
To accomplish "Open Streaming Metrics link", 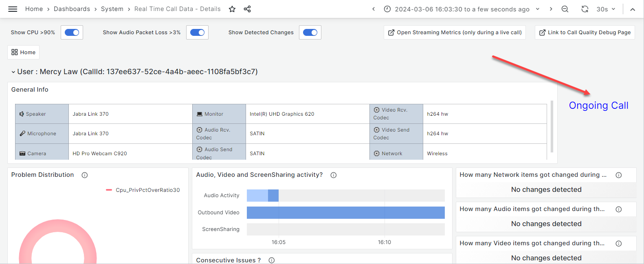I will pyautogui.click(x=455, y=33).
